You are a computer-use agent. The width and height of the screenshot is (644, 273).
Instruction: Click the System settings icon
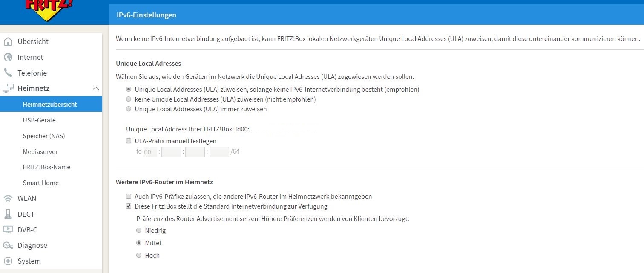click(x=8, y=261)
